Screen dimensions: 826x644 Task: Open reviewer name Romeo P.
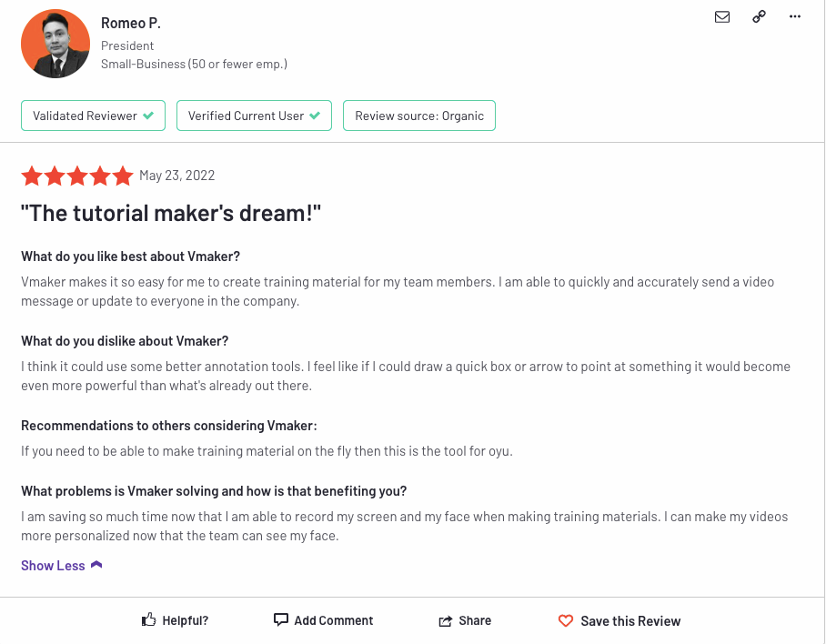click(x=130, y=23)
